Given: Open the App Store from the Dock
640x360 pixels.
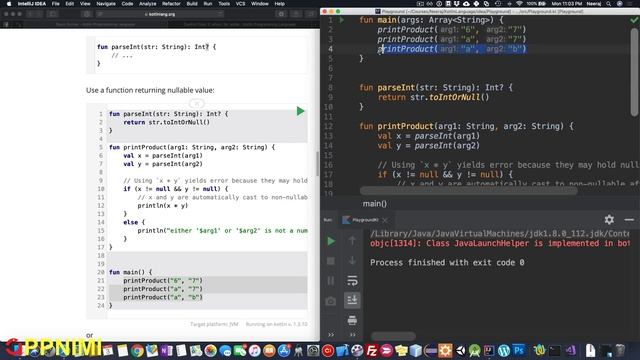Looking at the screenshot, I should [284, 350].
